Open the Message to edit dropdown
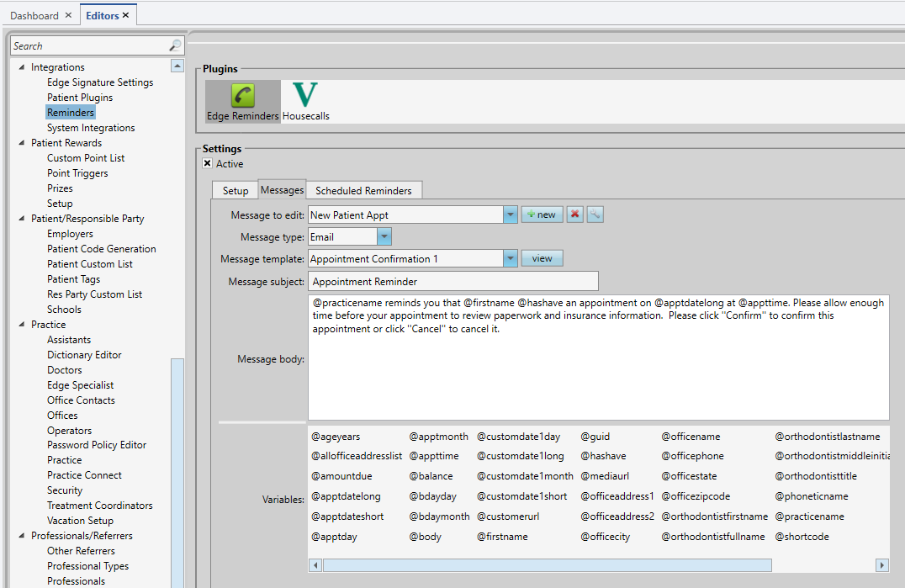The width and height of the screenshot is (905, 588). tap(511, 215)
